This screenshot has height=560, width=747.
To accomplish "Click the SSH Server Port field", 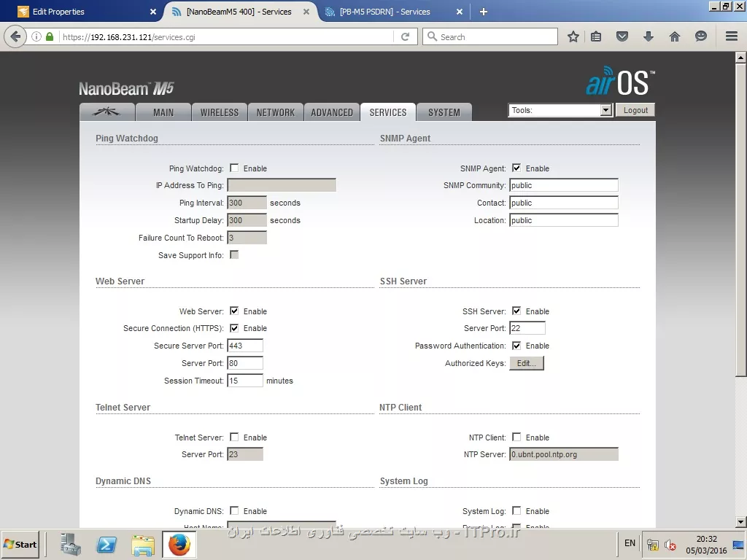I will (527, 328).
